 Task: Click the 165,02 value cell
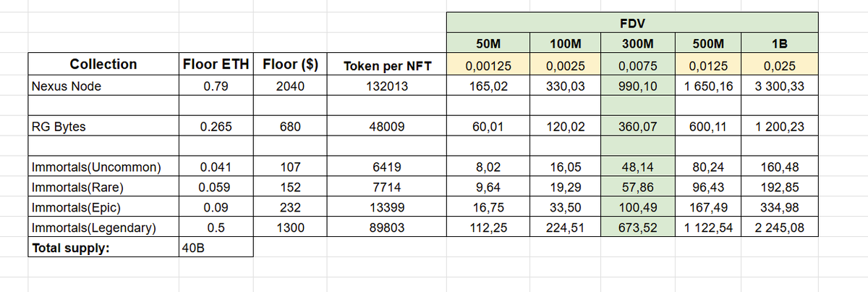pyautogui.click(x=488, y=86)
